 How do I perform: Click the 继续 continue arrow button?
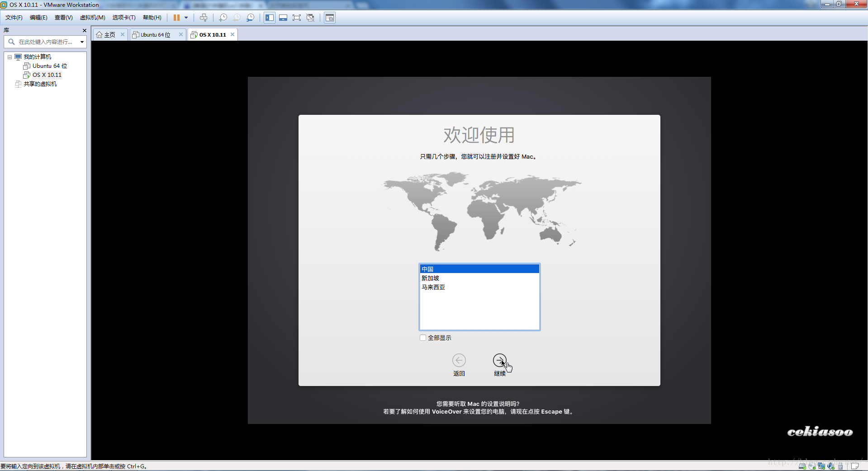(x=500, y=360)
